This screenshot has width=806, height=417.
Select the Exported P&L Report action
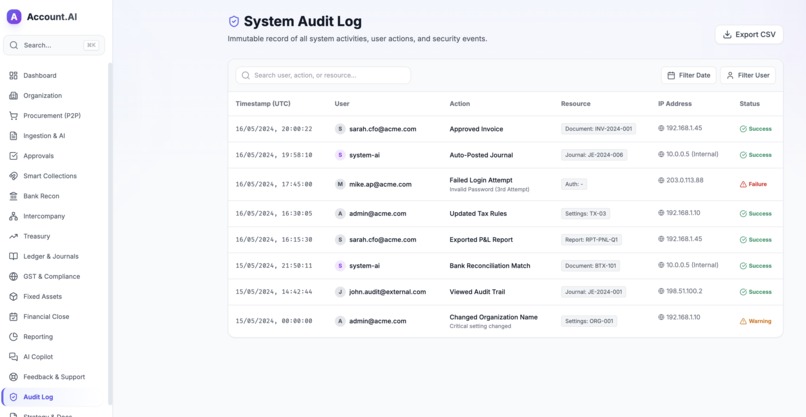(481, 240)
